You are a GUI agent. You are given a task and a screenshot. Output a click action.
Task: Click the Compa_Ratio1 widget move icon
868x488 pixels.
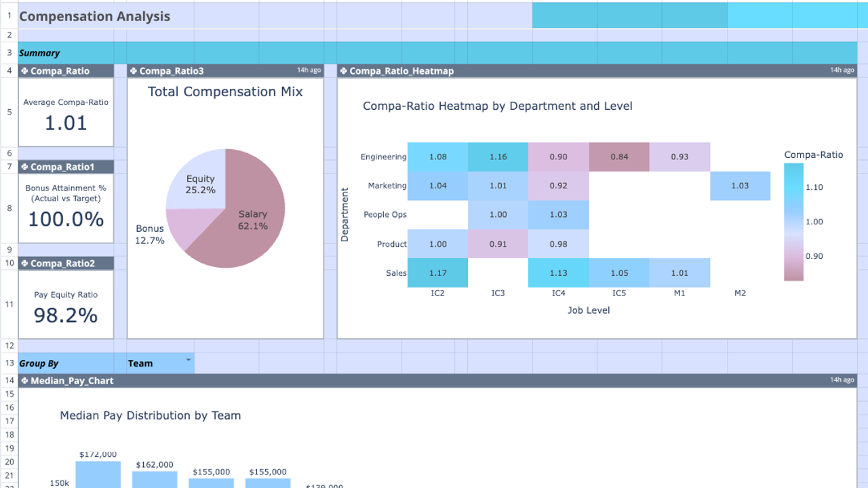pos(24,167)
